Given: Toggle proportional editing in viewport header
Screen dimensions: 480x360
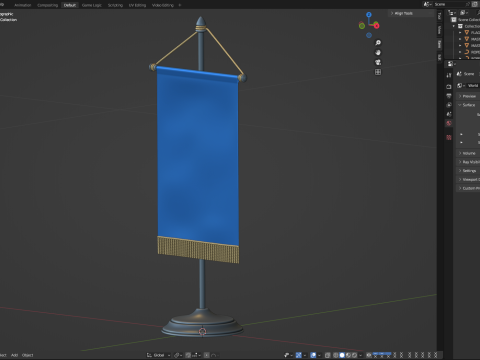Looking at the screenshot, I should coord(207,355).
